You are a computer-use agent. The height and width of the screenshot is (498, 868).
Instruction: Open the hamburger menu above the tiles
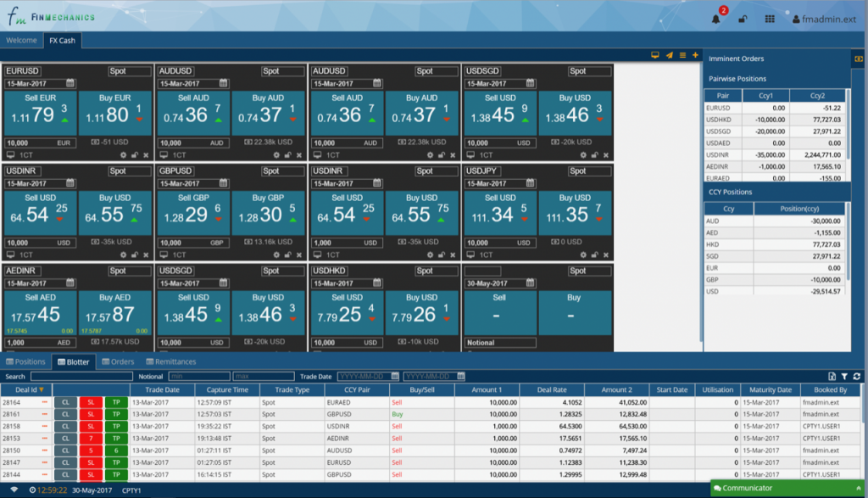682,54
